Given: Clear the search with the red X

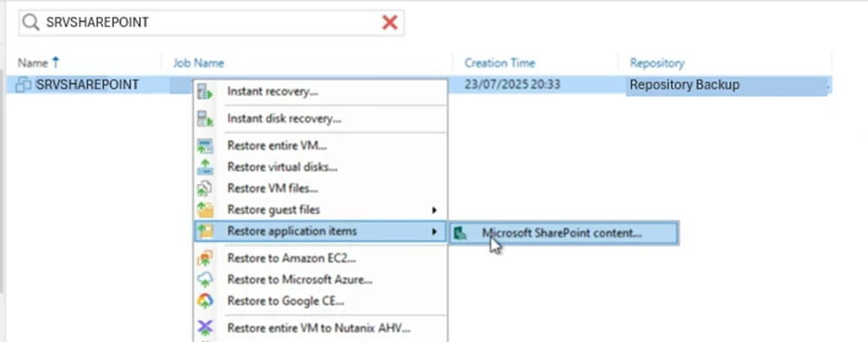Looking at the screenshot, I should click(390, 22).
